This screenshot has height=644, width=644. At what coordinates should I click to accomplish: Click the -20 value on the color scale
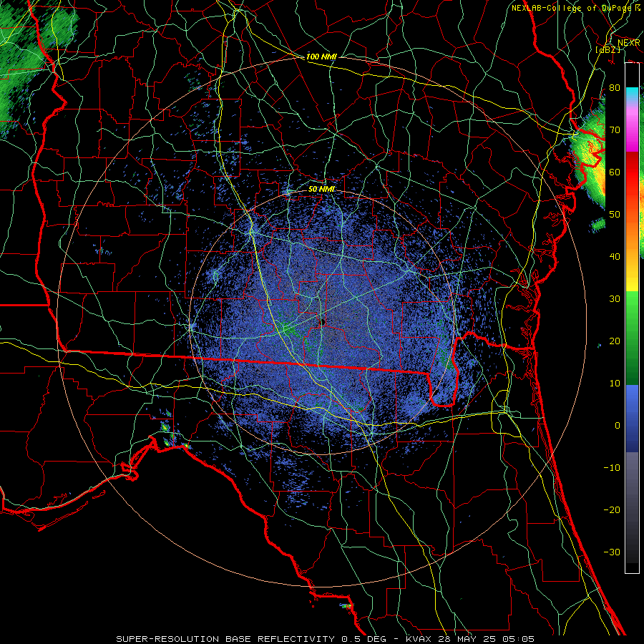coord(612,509)
